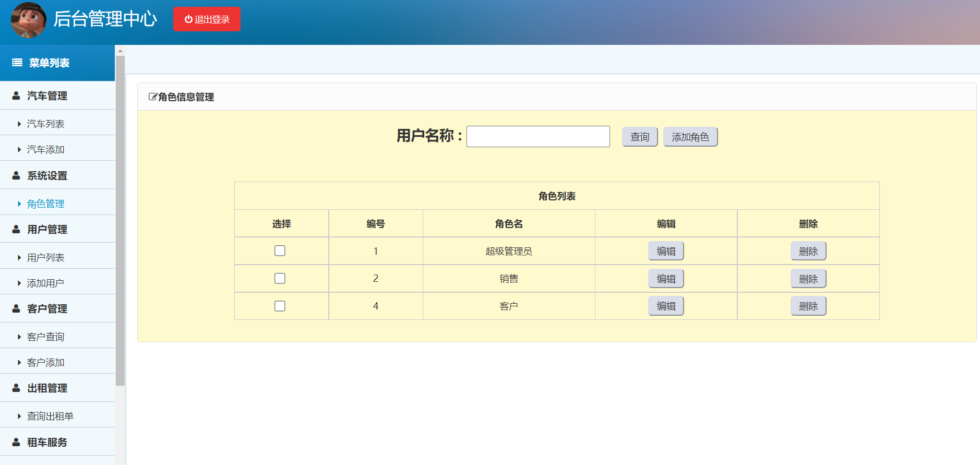Delete the 超级管理员 role
The height and width of the screenshot is (465, 980).
click(x=808, y=251)
